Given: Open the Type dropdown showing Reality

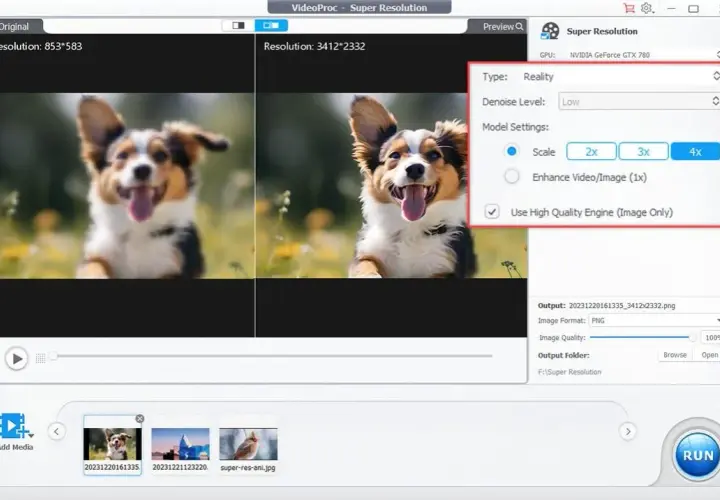Looking at the screenshot, I should [620, 77].
